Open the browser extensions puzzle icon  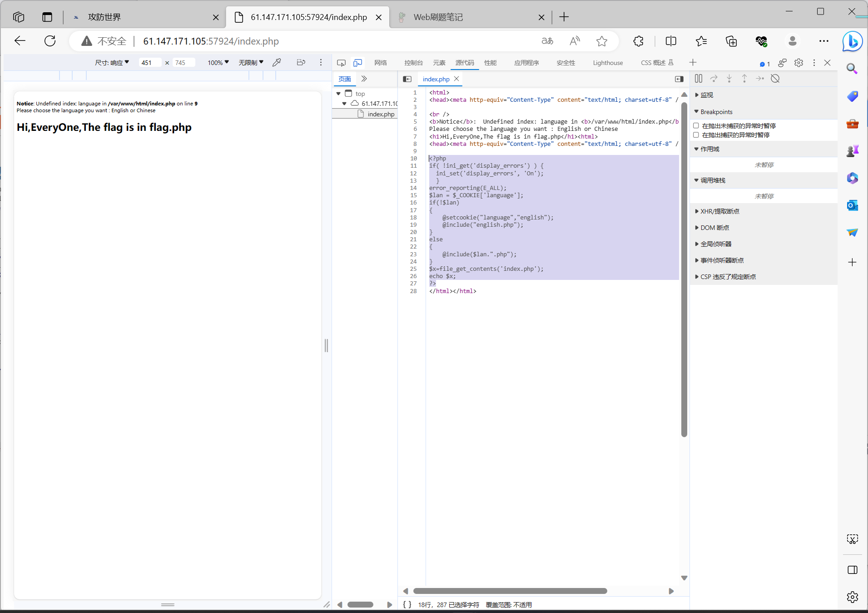[x=639, y=41]
